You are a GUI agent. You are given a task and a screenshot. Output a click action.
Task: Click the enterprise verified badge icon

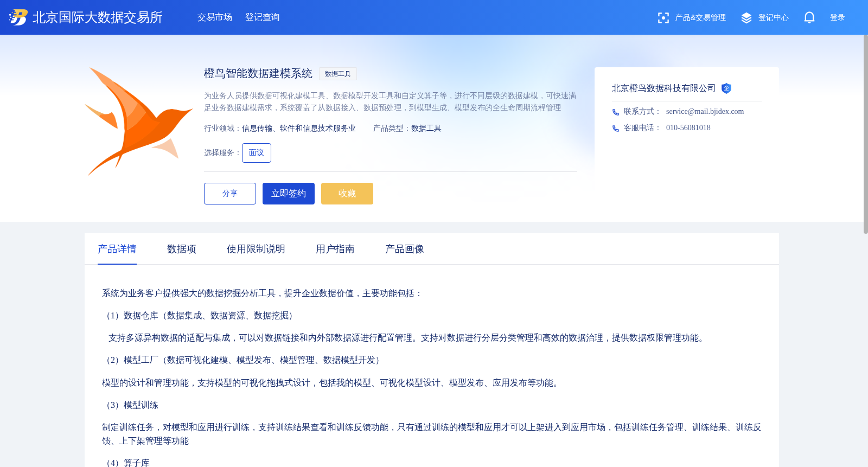pos(726,88)
